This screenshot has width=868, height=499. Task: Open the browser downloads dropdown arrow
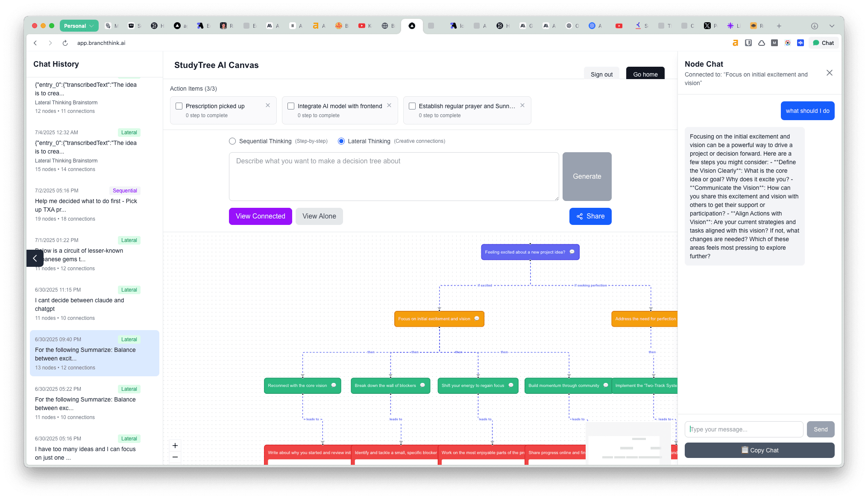(832, 26)
